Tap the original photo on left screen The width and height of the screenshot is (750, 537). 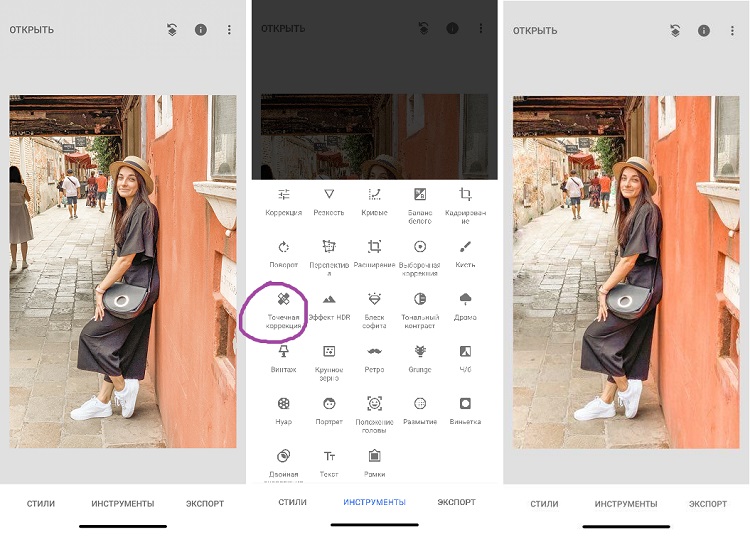click(x=123, y=272)
